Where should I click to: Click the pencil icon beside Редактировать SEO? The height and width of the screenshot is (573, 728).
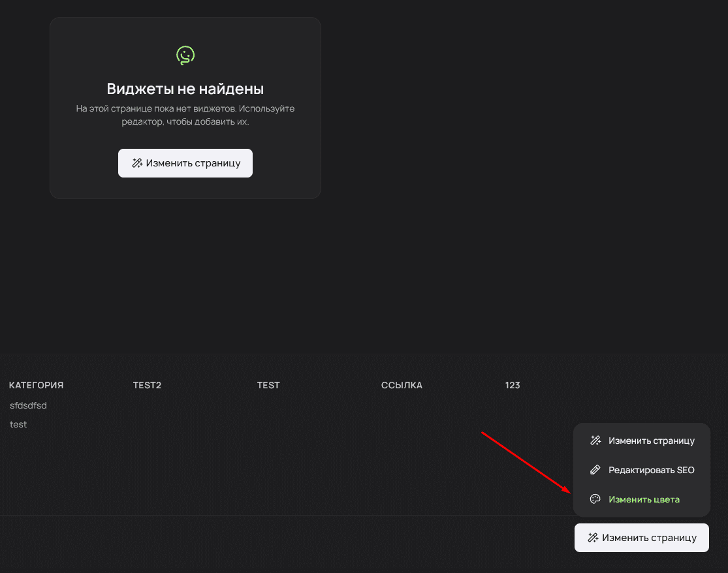pos(595,470)
